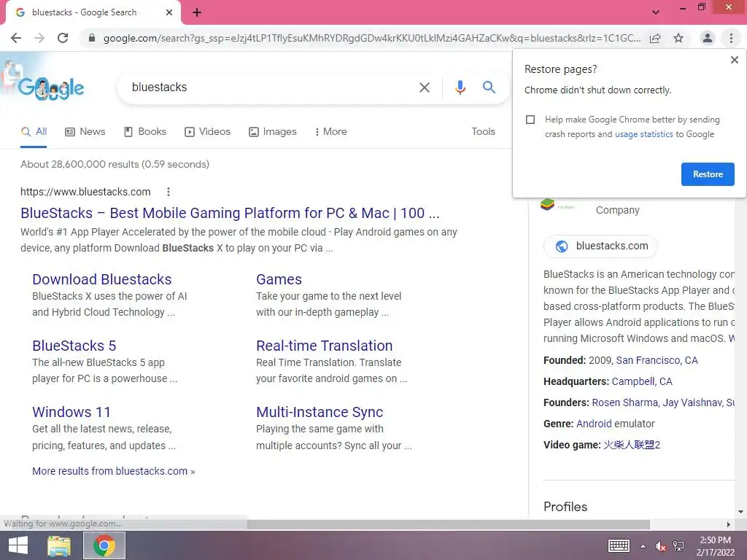
Task: Open options for bluestacks.com result
Action: (169, 192)
